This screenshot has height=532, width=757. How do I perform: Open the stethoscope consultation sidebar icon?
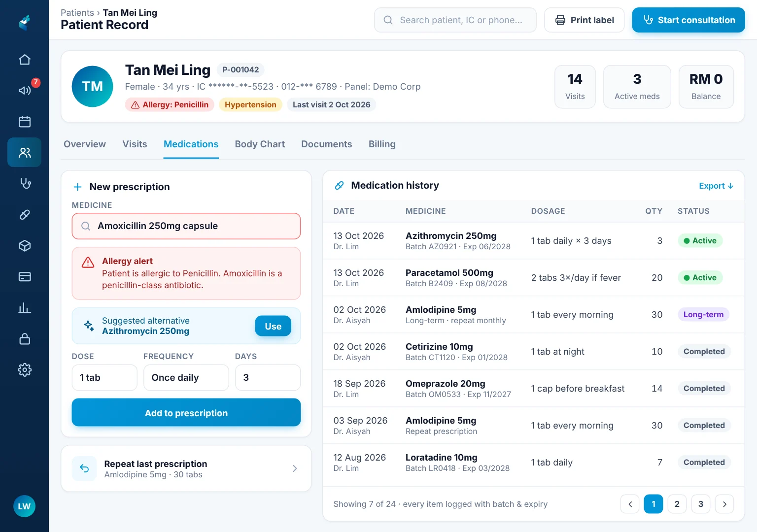pyautogui.click(x=25, y=183)
